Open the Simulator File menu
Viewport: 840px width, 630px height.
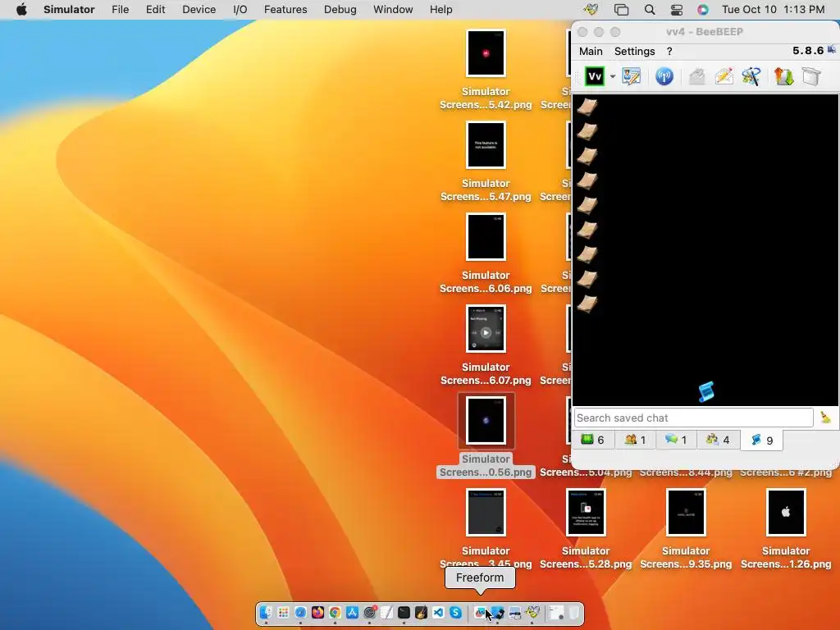tap(120, 10)
